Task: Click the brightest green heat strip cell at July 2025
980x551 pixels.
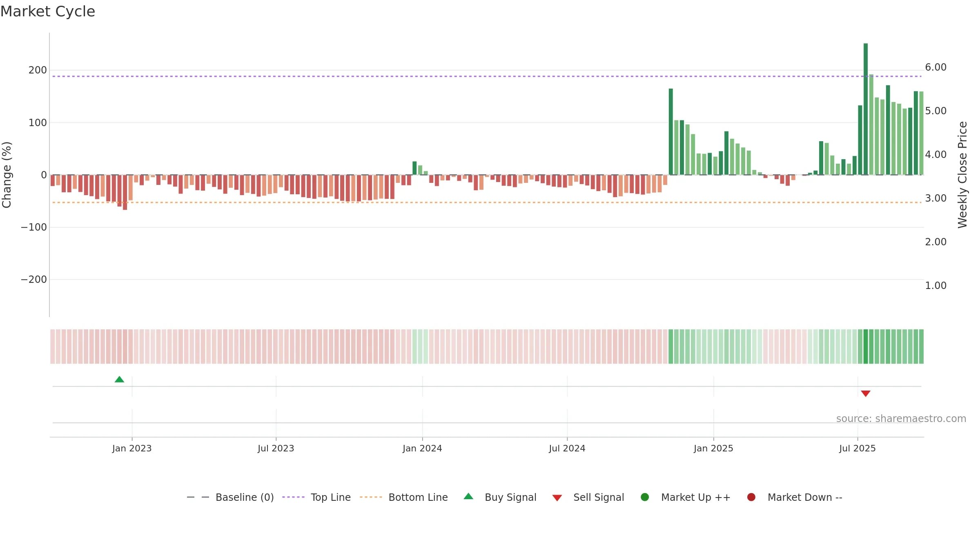Action: (866, 347)
